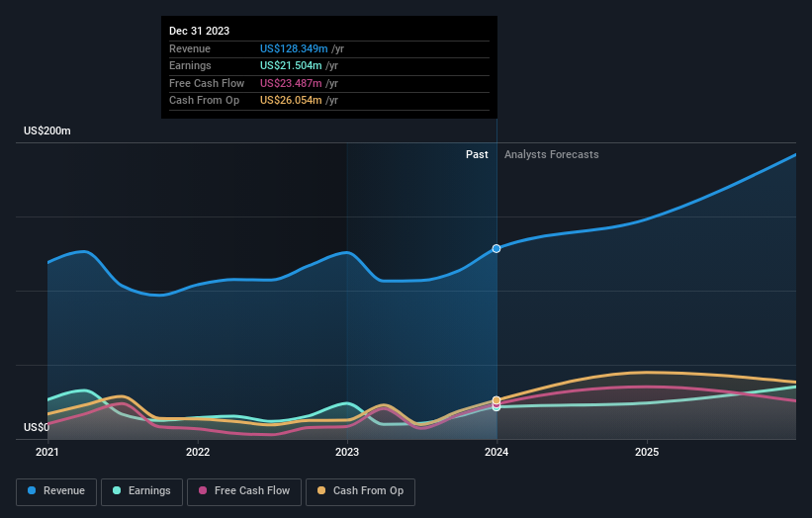Viewport: 812px width, 518px height.
Task: Click the 2025 x-axis label
Action: (647, 453)
